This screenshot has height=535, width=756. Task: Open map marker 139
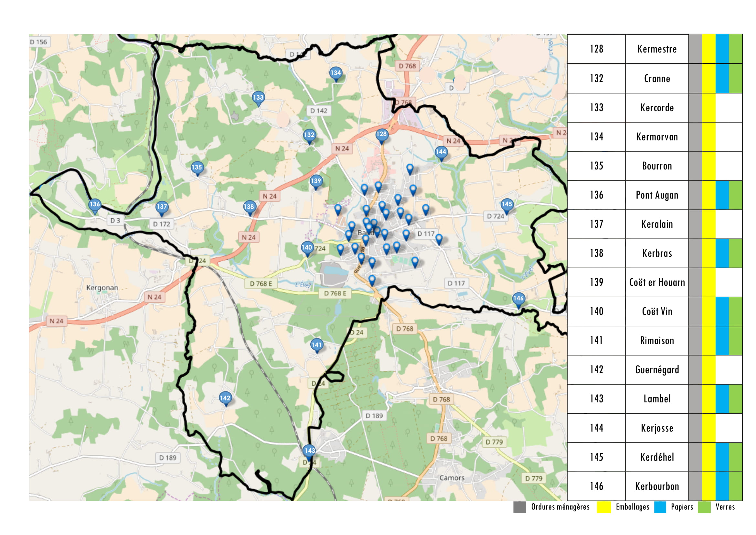tap(316, 181)
